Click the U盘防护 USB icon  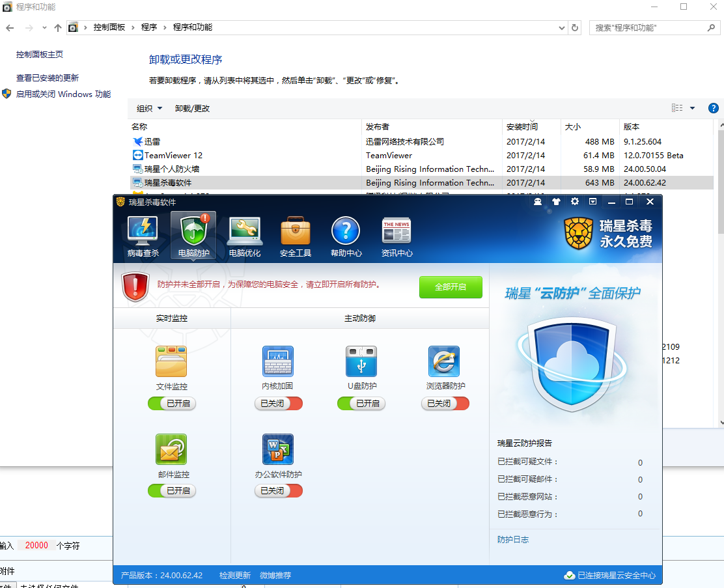361,361
